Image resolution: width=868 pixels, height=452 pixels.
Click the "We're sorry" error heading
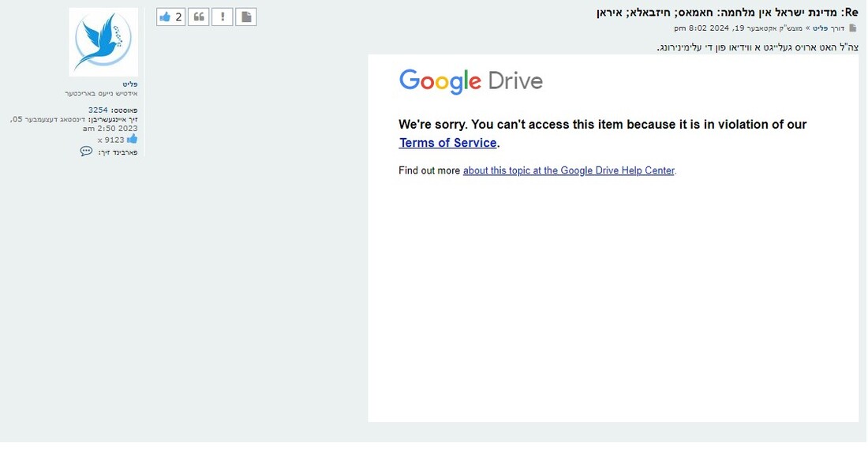pos(602,133)
